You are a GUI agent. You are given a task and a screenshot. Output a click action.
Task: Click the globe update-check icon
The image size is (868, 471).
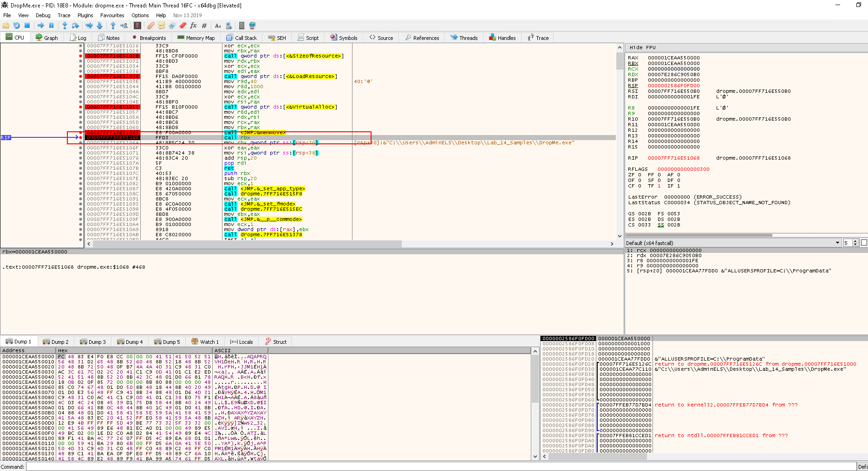click(252, 26)
